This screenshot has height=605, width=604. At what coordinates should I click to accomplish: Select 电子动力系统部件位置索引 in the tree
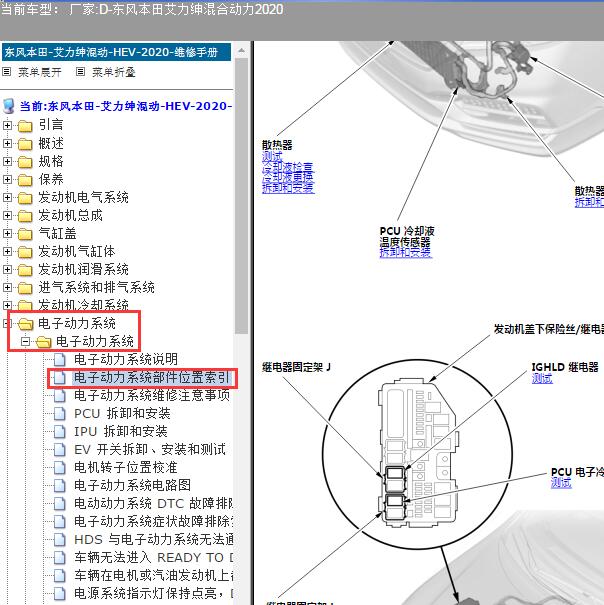151,378
